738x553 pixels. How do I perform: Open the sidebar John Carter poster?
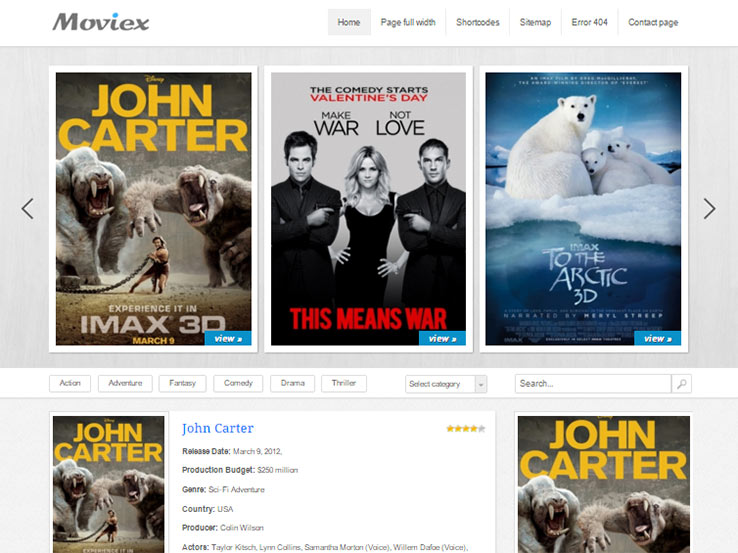pos(604,484)
